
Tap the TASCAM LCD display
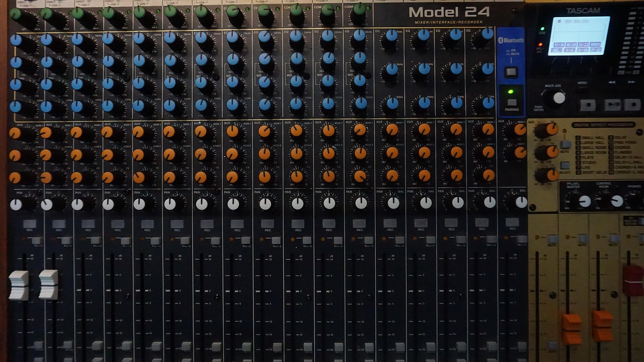pos(579,35)
